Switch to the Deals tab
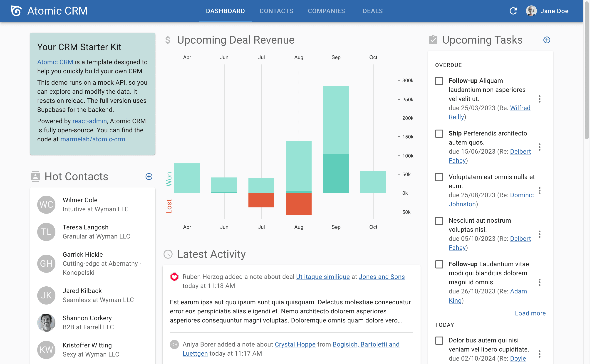The image size is (590, 364). (x=372, y=11)
